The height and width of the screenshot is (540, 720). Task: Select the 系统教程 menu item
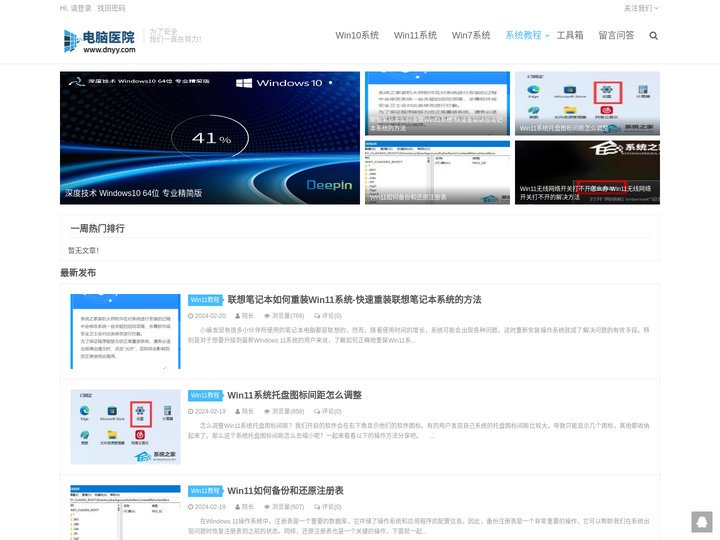point(523,35)
